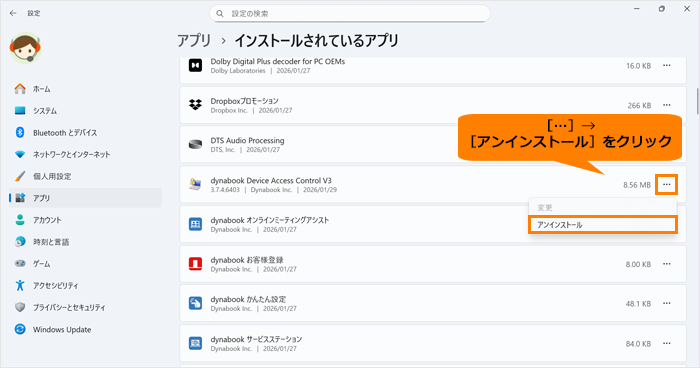The width and height of the screenshot is (700, 368).
Task: Click the Windows Update sidebar label
Action: (62, 330)
